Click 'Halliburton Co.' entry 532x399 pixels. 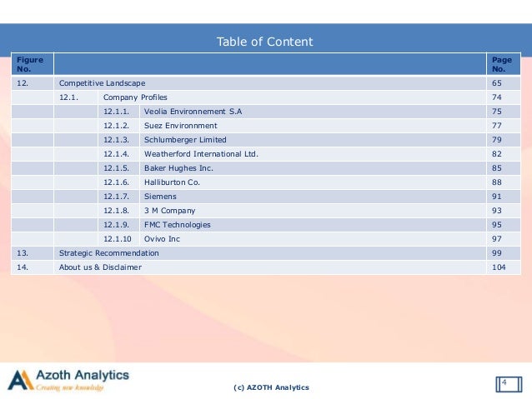click(x=172, y=182)
